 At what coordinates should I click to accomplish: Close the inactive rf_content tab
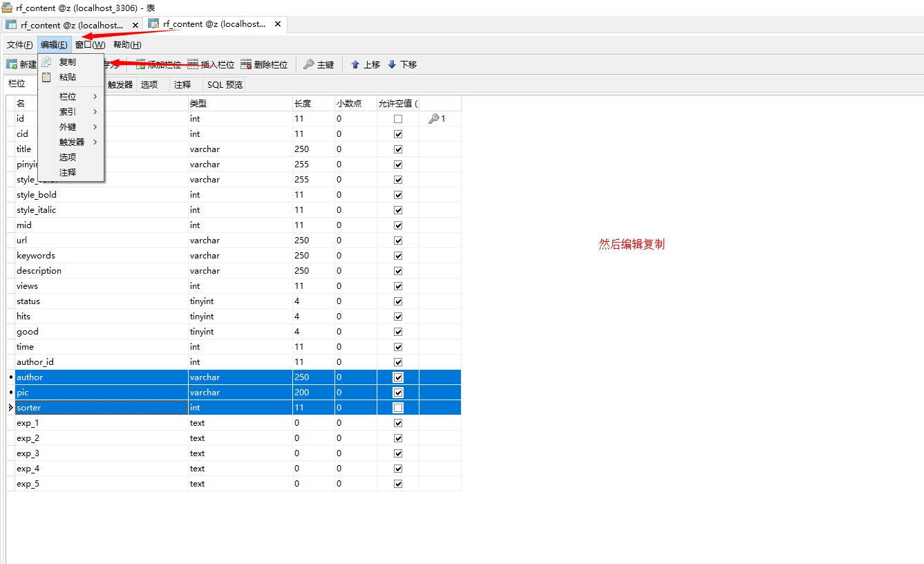(x=135, y=25)
